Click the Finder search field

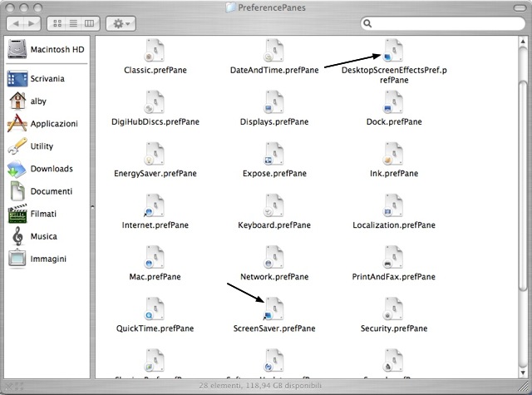(x=443, y=23)
